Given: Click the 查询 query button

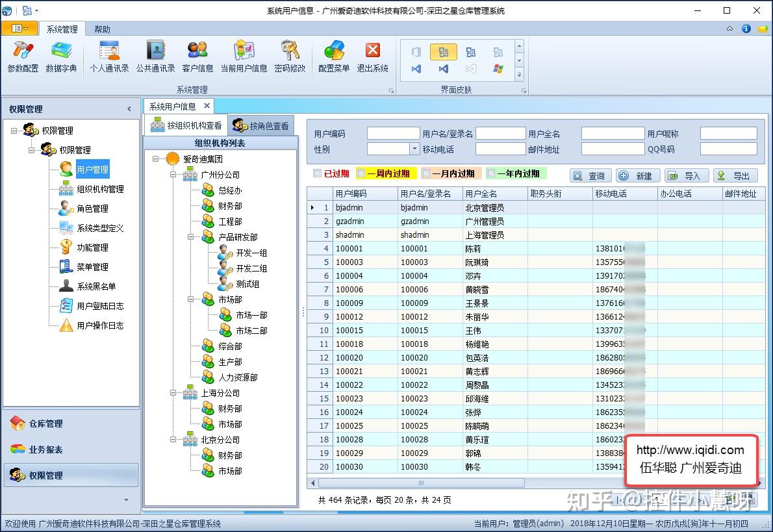Looking at the screenshot, I should (590, 175).
